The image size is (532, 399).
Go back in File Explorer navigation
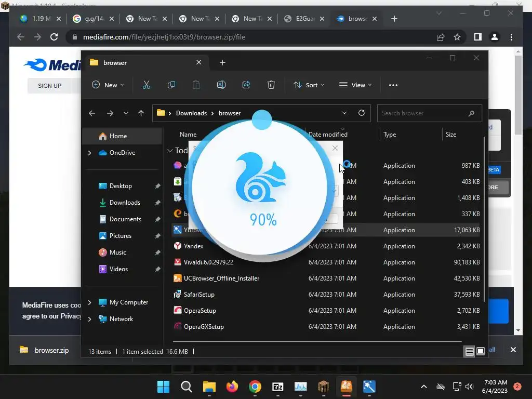pos(92,113)
